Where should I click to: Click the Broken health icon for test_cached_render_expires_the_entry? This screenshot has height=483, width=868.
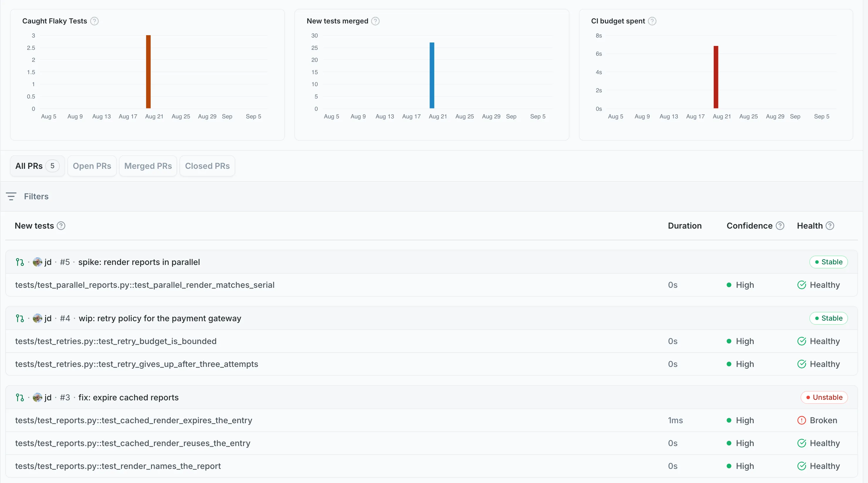coord(802,420)
